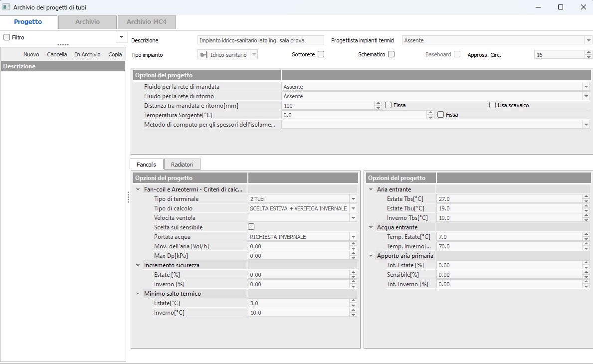Open the Tipo di terminale dropdown
Viewport: 593px width, 364px height.
click(x=353, y=199)
